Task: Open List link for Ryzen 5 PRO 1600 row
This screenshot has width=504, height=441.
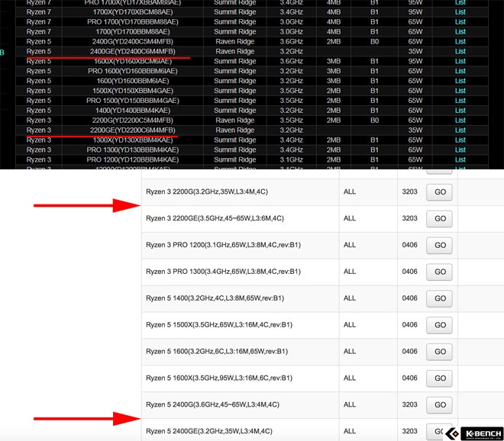Action: (460, 71)
